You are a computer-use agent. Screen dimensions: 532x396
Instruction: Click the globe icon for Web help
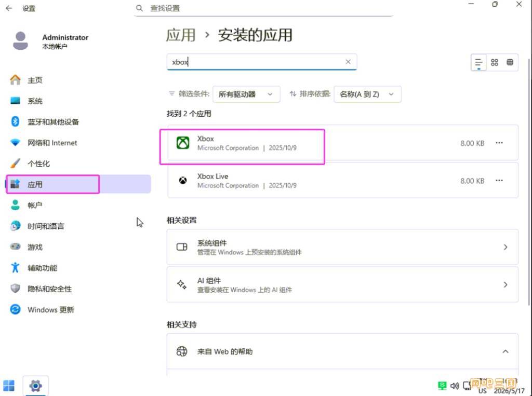tap(182, 351)
